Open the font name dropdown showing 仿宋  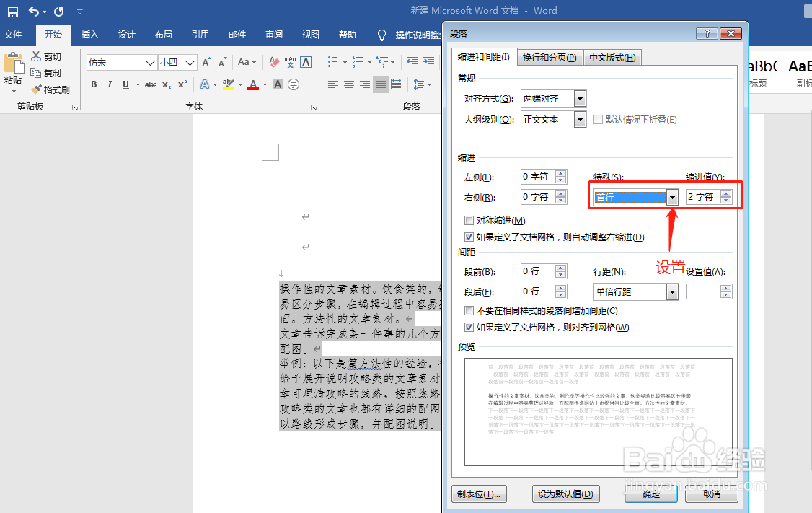click(150, 63)
